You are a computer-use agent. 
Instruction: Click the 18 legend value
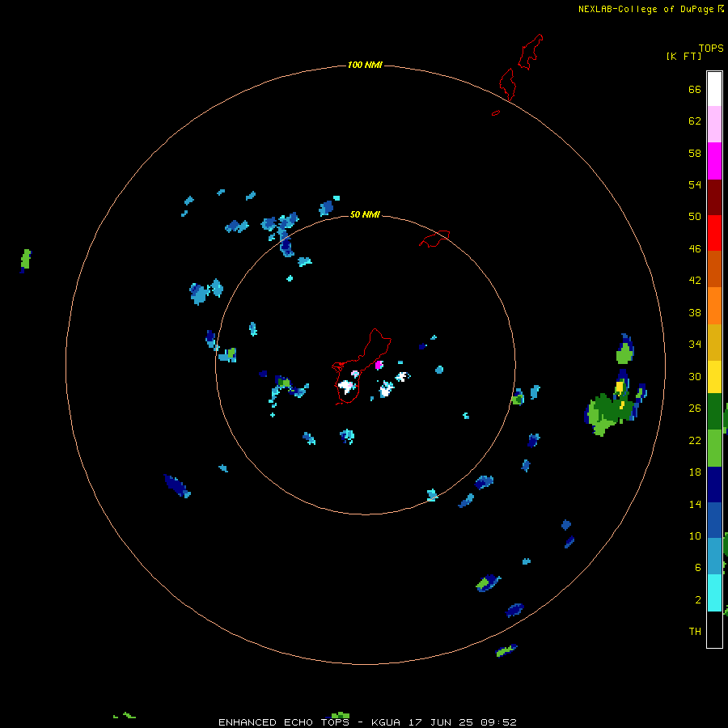(x=695, y=472)
